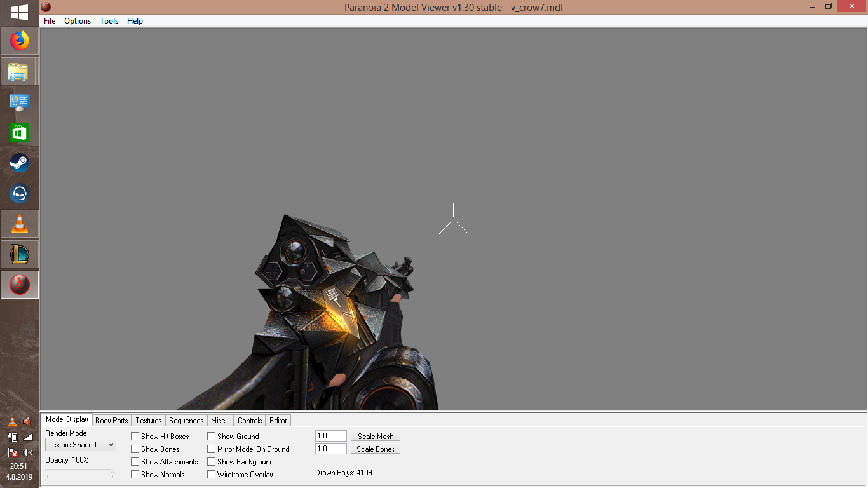Image resolution: width=868 pixels, height=488 pixels.
Task: Switch to the Body Parts tab
Action: (x=112, y=421)
